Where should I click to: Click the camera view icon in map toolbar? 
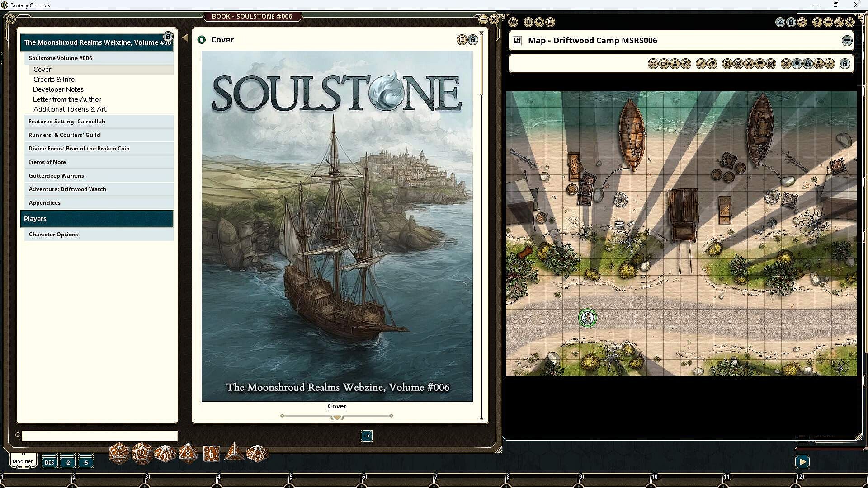click(x=664, y=64)
